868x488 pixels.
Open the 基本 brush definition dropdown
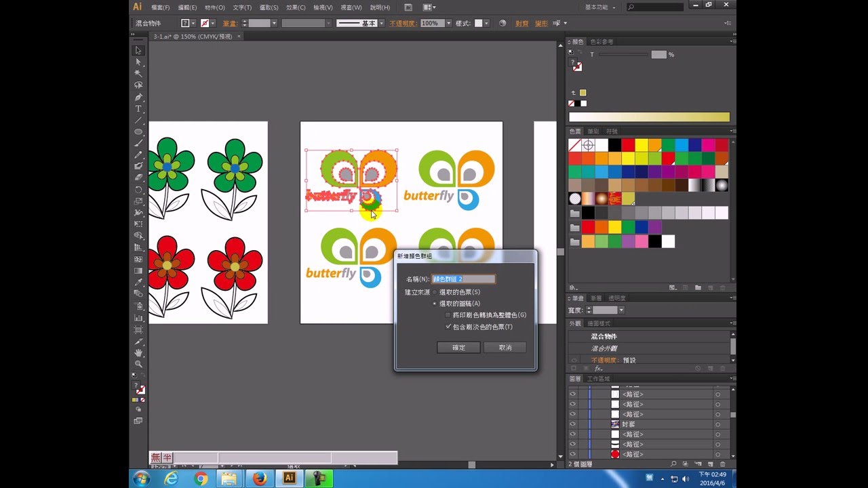tap(381, 23)
